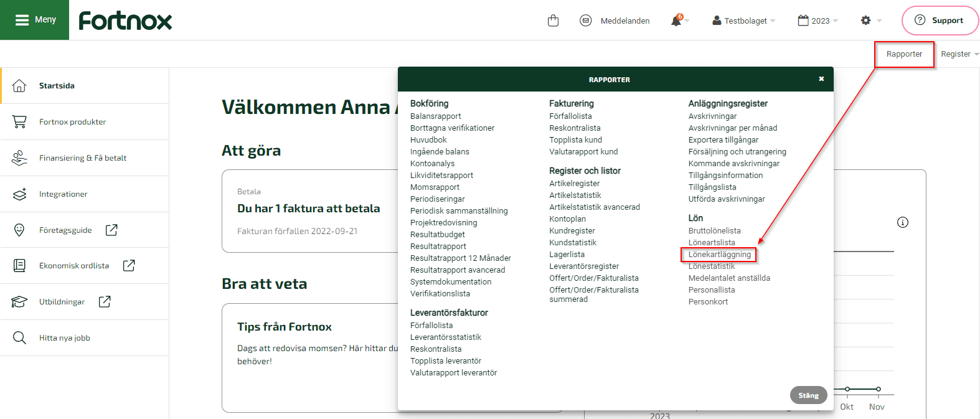Open the Meny button
980x419 pixels.
(x=34, y=20)
